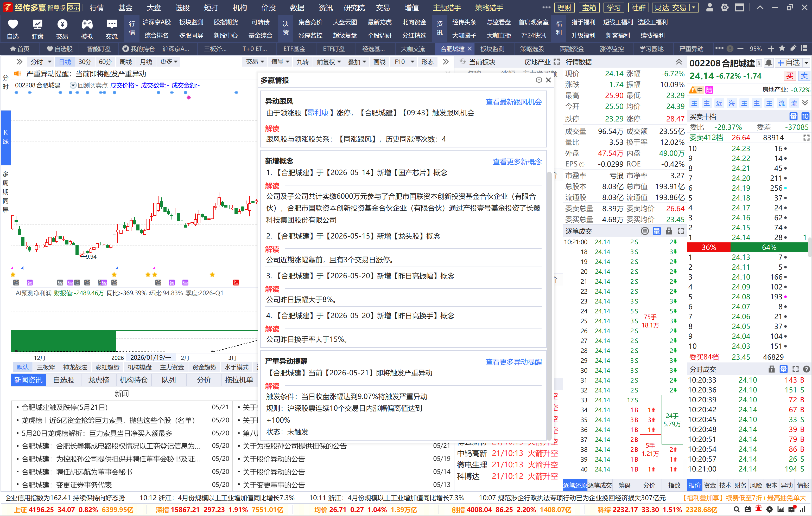
Task: Open 查看最新跟风机会 link
Action: [x=513, y=102]
